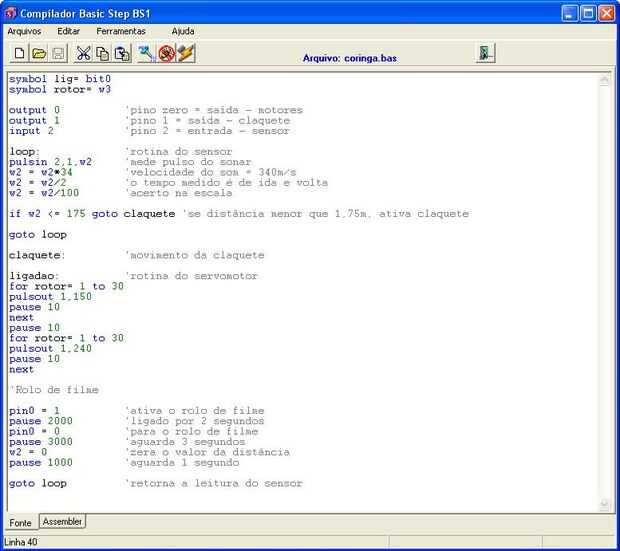620x551 pixels.
Task: Click the code line 'pause 3000'
Action: pos(41,442)
